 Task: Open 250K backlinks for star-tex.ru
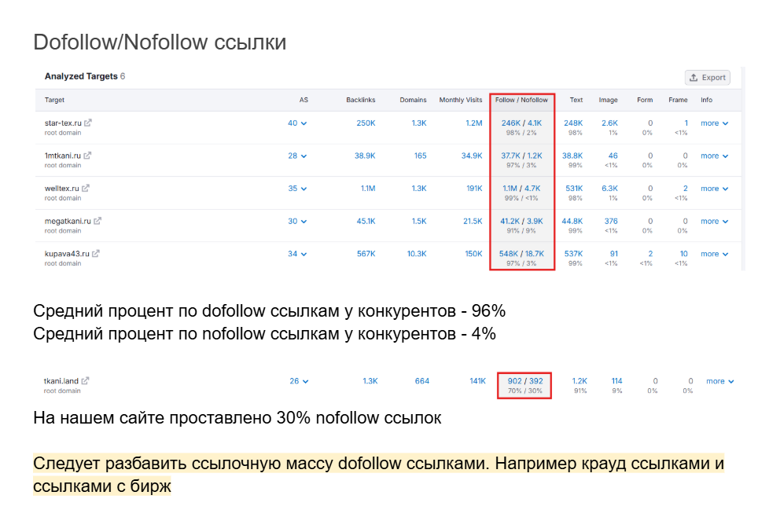(x=366, y=123)
